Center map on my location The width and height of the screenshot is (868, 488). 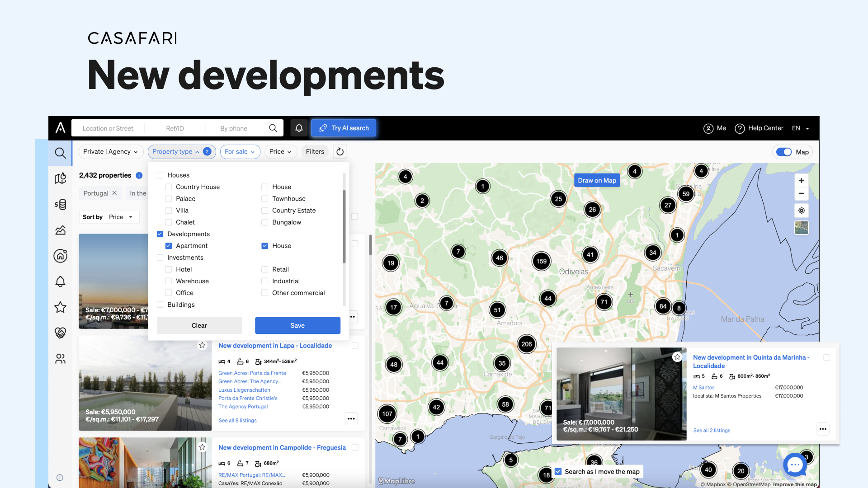click(x=801, y=211)
